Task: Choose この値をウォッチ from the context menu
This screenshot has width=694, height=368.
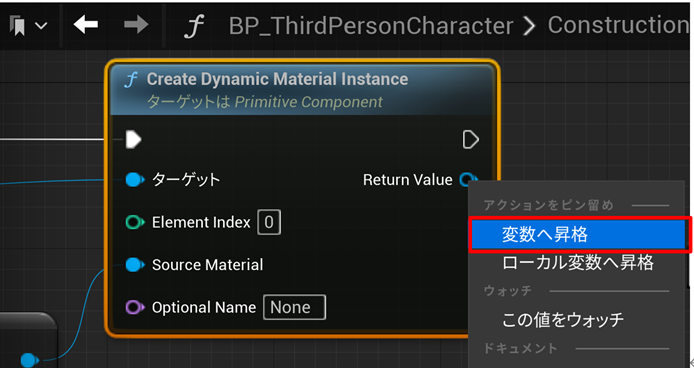Action: click(x=563, y=319)
